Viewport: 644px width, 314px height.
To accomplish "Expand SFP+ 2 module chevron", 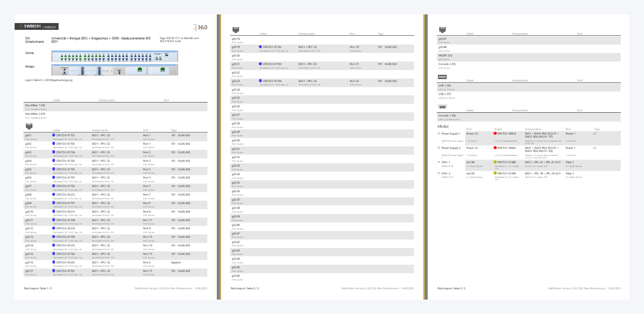I will click(x=439, y=173).
